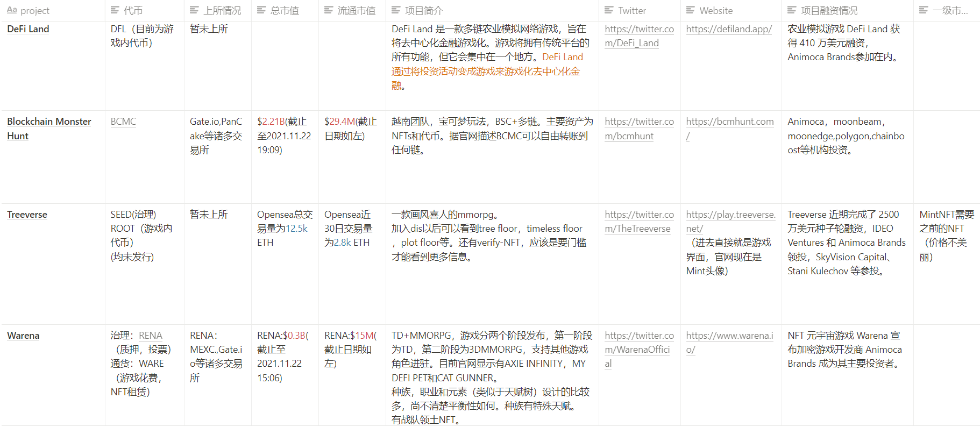Open the 项目融资情况 column header

(848, 10)
